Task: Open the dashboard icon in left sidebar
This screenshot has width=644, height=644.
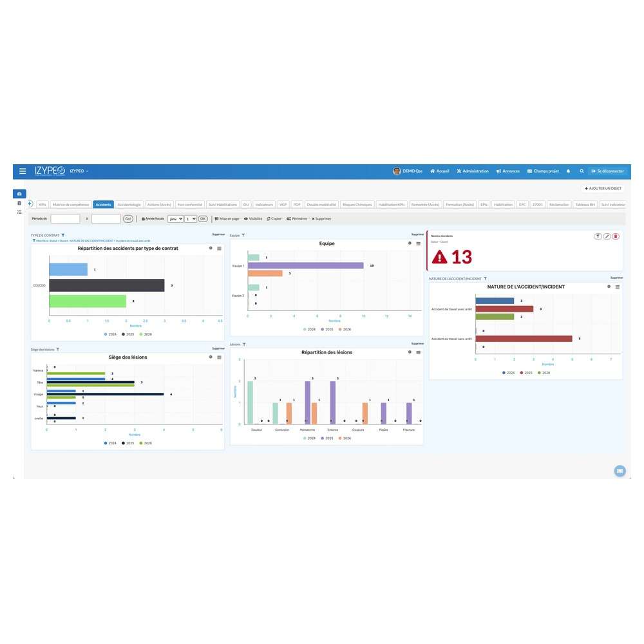Action: tap(19, 193)
